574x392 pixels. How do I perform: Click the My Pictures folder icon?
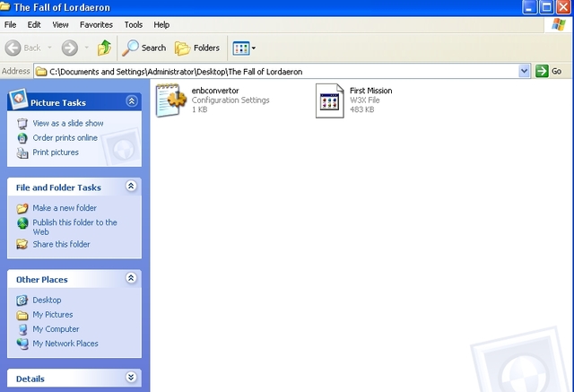[22, 315]
